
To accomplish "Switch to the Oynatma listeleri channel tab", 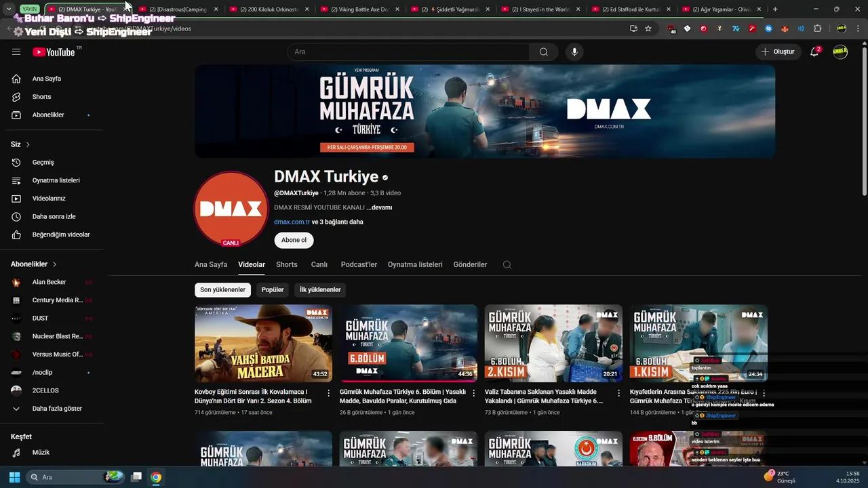I will point(415,265).
